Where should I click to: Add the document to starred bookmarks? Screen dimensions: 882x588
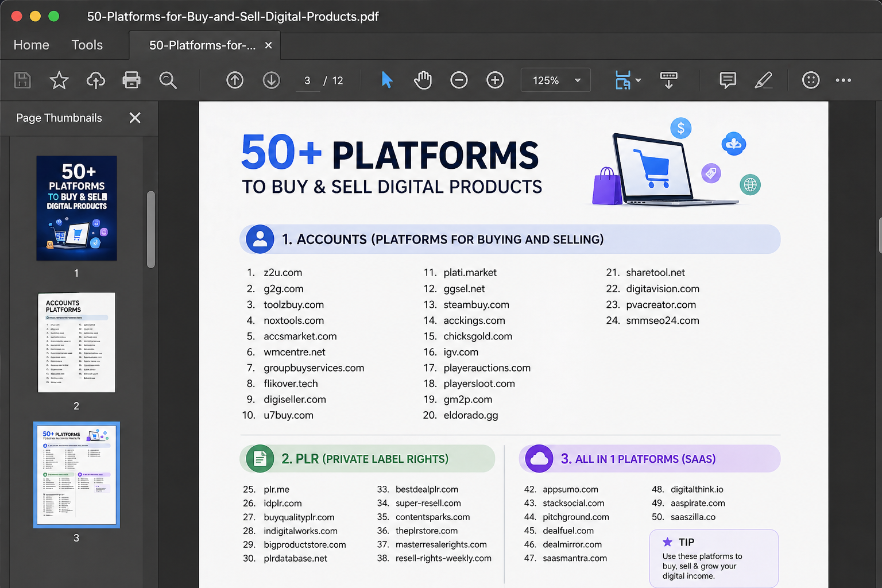click(x=59, y=80)
